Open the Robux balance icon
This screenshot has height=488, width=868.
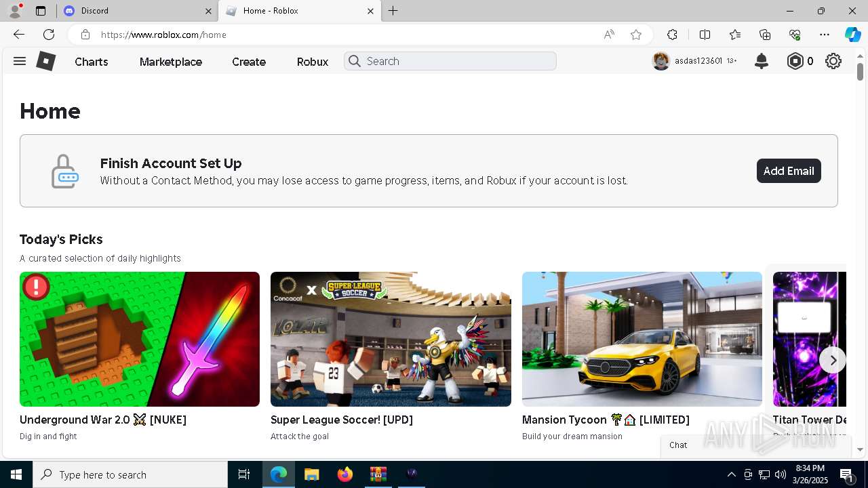795,61
